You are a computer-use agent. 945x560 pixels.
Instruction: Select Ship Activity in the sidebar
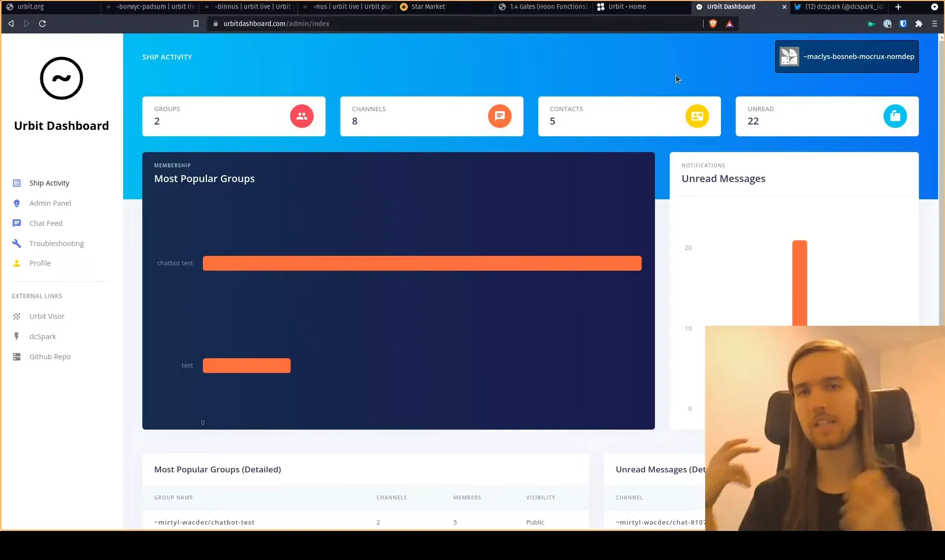coord(17,183)
